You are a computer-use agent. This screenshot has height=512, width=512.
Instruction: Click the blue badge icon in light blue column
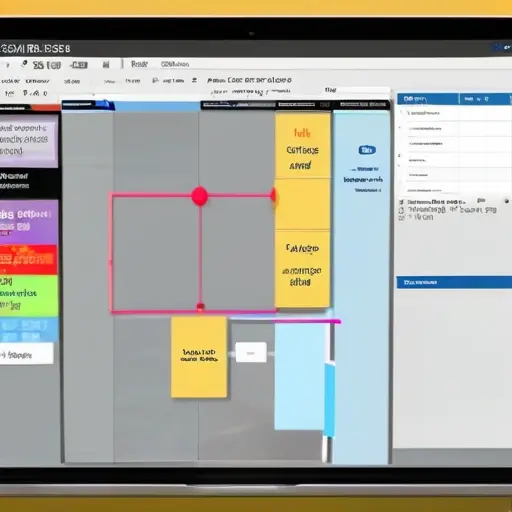point(367,150)
